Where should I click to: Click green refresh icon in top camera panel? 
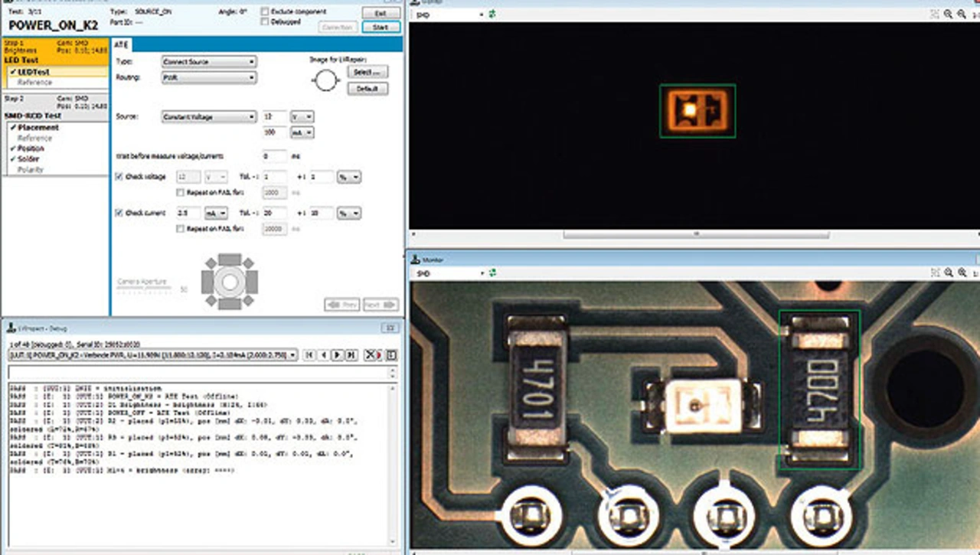point(495,15)
